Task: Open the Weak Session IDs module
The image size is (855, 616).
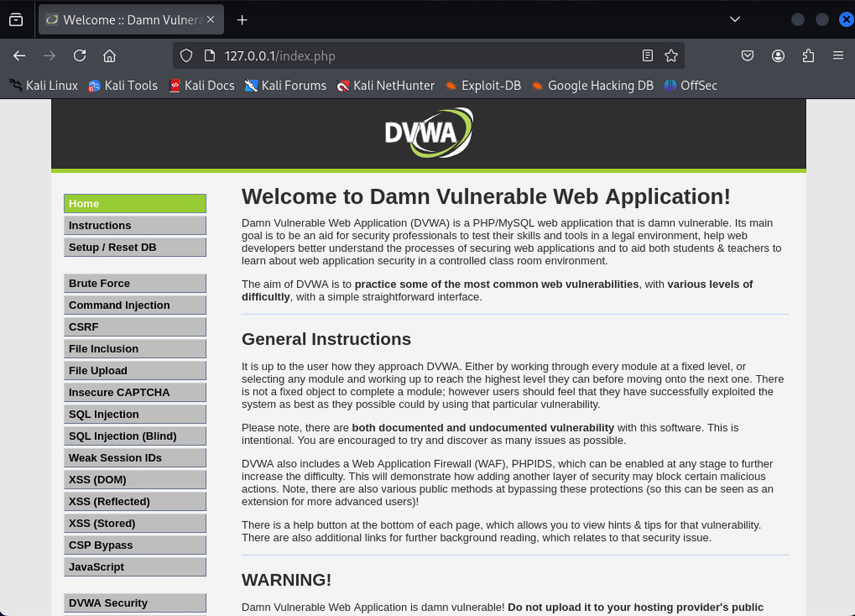Action: 135,458
